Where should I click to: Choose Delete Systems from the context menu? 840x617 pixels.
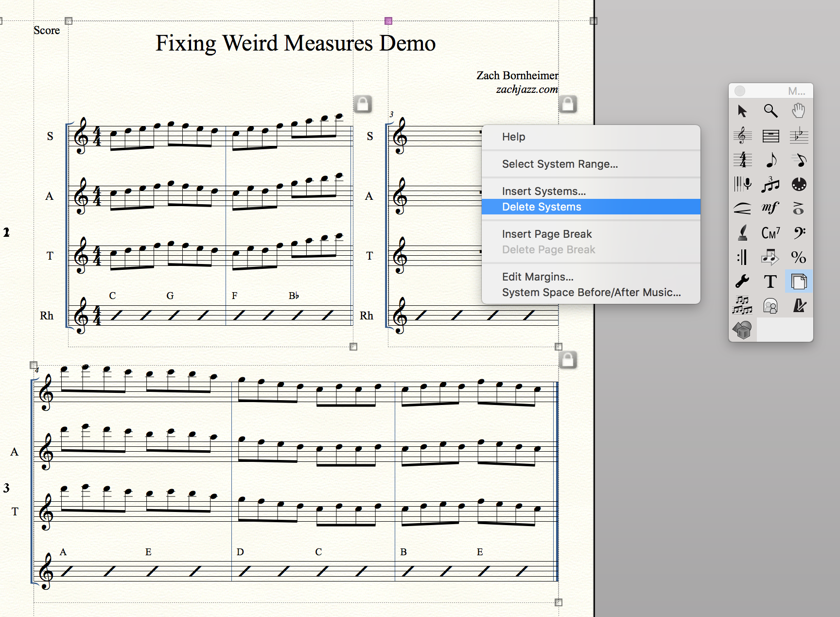[x=542, y=207]
